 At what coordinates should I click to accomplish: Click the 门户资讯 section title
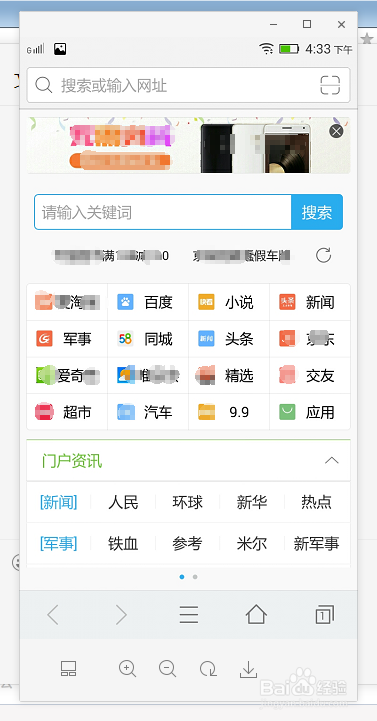(x=72, y=461)
